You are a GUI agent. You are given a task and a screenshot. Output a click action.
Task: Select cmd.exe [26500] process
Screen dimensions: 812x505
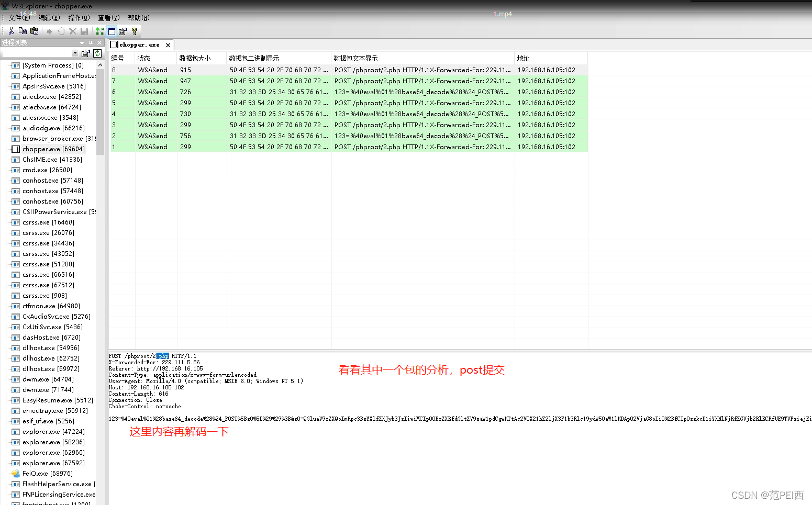pyautogui.click(x=47, y=170)
